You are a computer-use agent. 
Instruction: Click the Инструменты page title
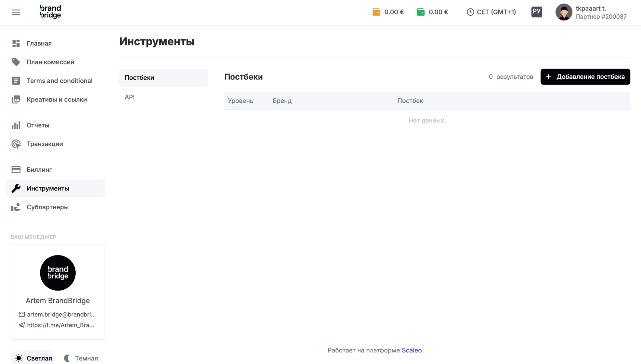point(157,42)
